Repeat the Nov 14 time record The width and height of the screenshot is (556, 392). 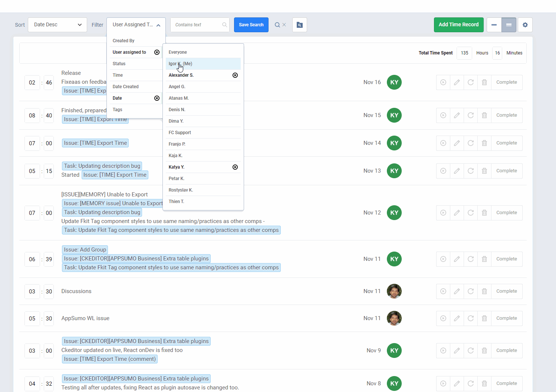471,143
